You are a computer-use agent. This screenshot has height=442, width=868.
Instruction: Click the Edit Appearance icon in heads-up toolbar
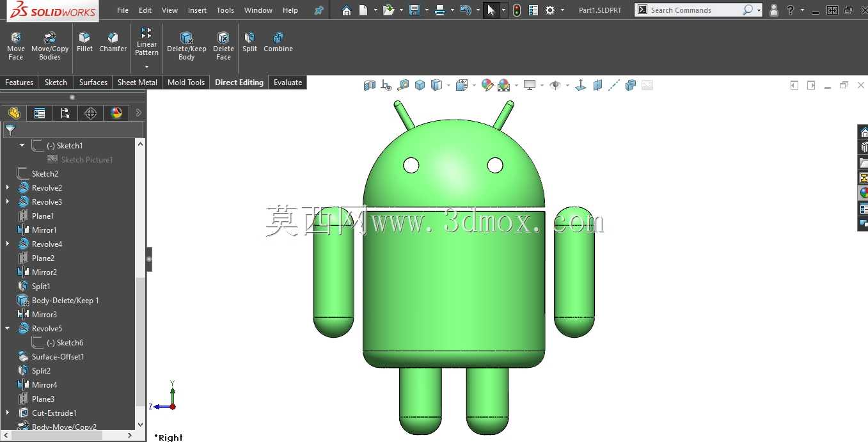point(487,85)
